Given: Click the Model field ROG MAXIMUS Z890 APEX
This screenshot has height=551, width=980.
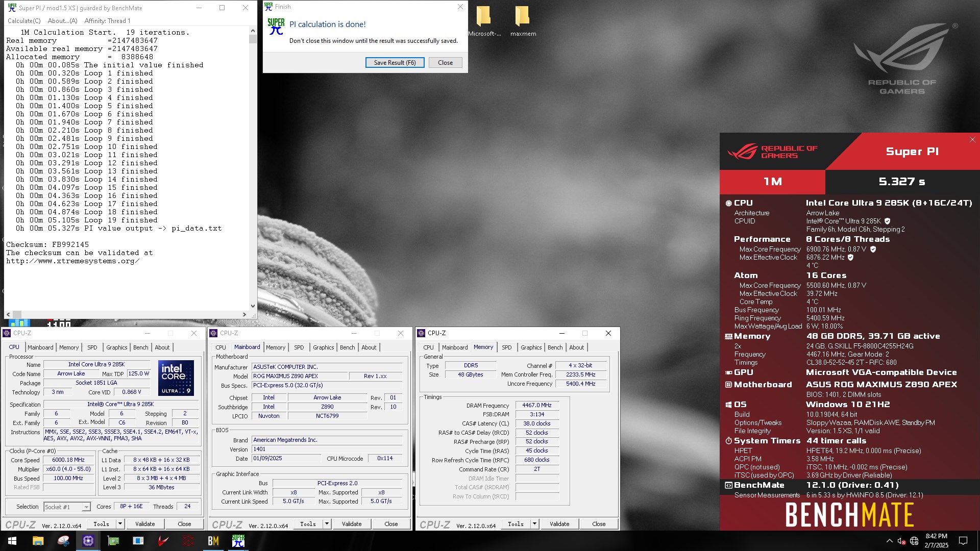Looking at the screenshot, I should coord(300,376).
